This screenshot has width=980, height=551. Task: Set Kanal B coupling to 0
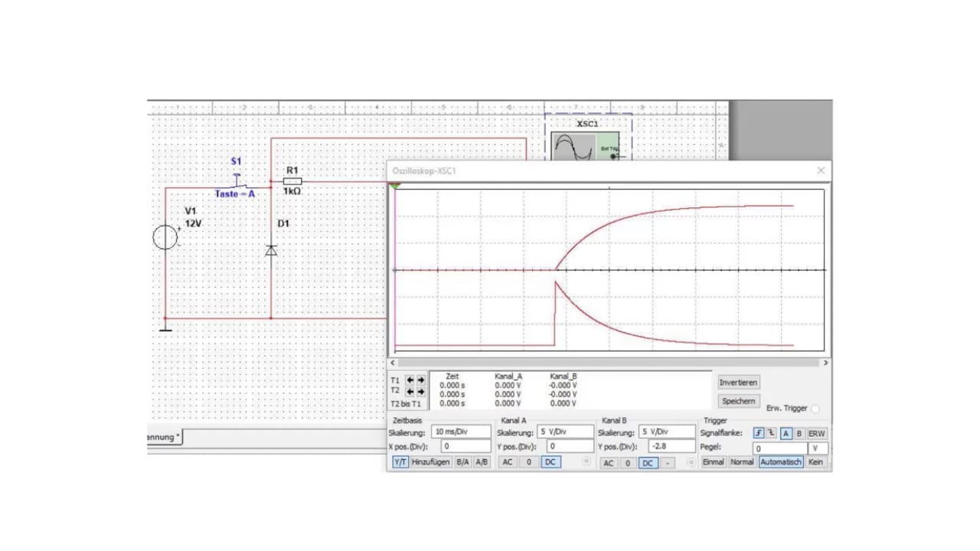click(x=628, y=463)
